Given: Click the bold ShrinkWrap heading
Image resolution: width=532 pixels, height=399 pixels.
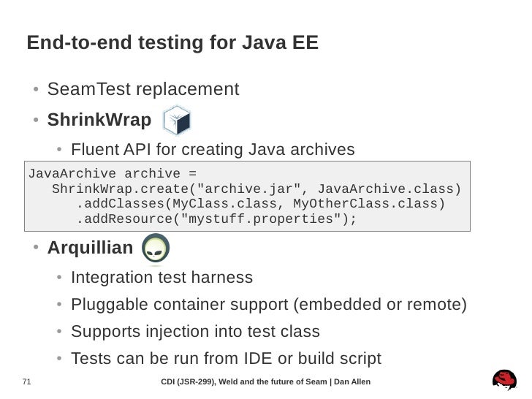Looking at the screenshot, I should click(x=99, y=120).
